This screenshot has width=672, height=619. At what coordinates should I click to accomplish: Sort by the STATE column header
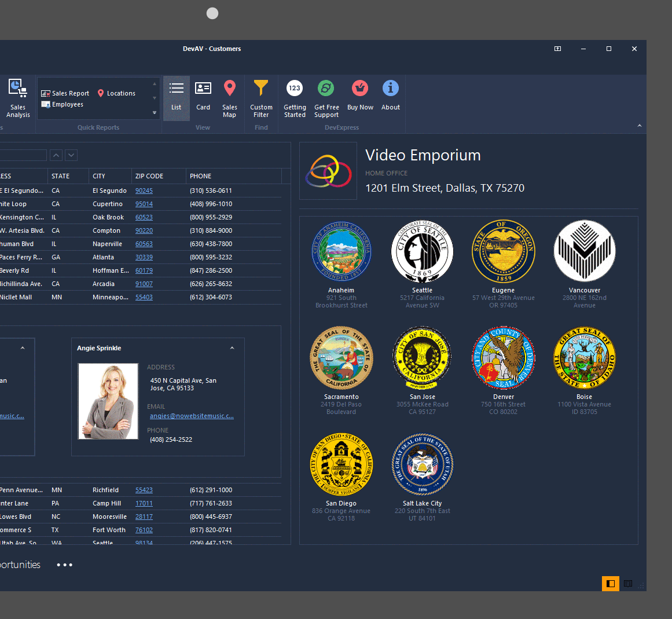[68, 176]
